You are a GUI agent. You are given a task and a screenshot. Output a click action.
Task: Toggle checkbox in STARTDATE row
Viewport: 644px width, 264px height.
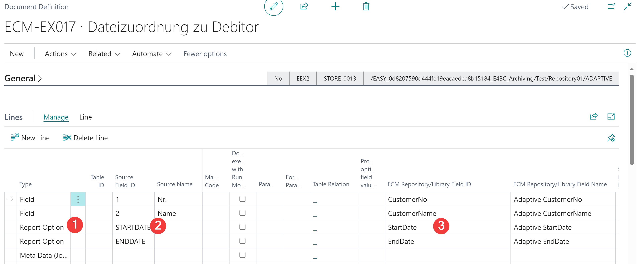(242, 227)
